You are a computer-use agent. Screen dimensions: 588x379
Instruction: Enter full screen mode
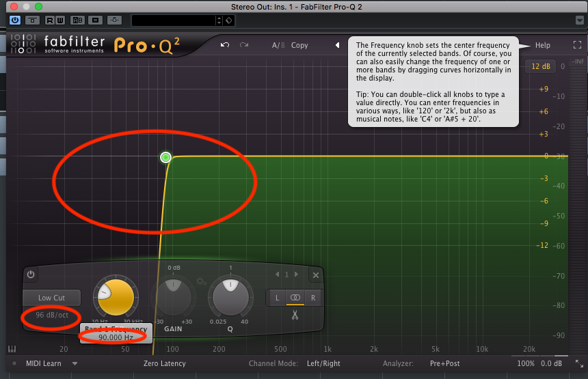[578, 45]
